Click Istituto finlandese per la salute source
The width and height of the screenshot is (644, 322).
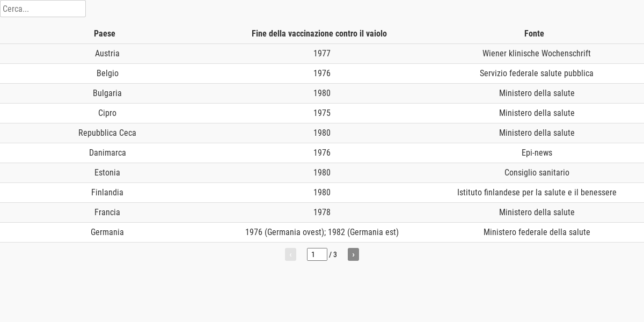point(537,193)
